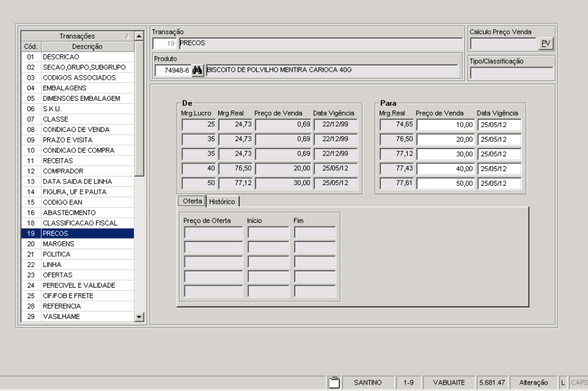Image resolution: width=588 pixels, height=391 pixels.
Task: Click De Mrg.Lucro value 25
Action: coord(199,125)
